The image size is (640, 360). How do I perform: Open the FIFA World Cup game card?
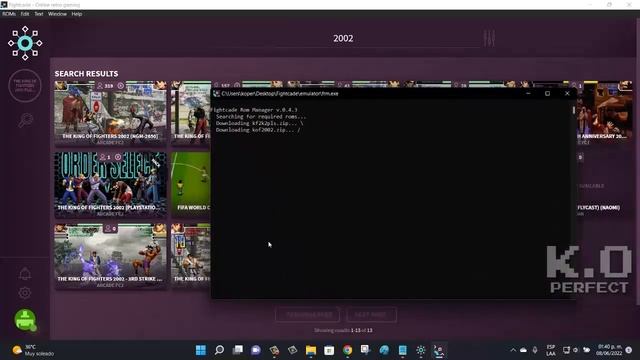tap(191, 184)
